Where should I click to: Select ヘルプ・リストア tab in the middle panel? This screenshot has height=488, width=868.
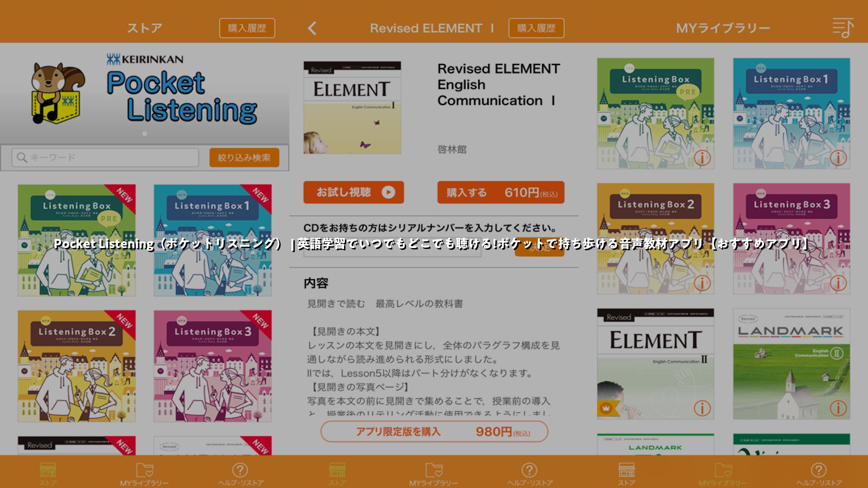point(530,474)
